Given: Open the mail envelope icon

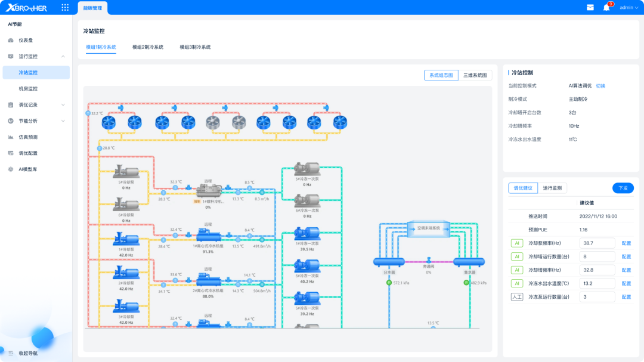Looking at the screenshot, I should [x=590, y=7].
